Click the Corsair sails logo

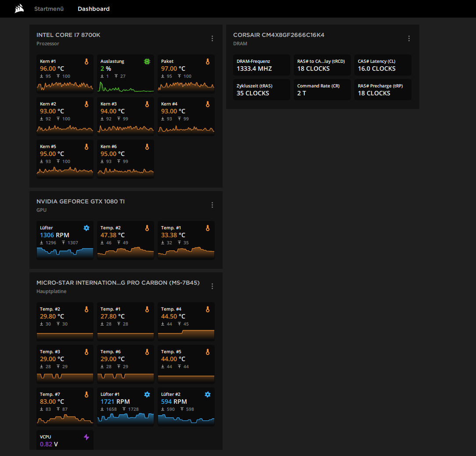(x=19, y=8)
